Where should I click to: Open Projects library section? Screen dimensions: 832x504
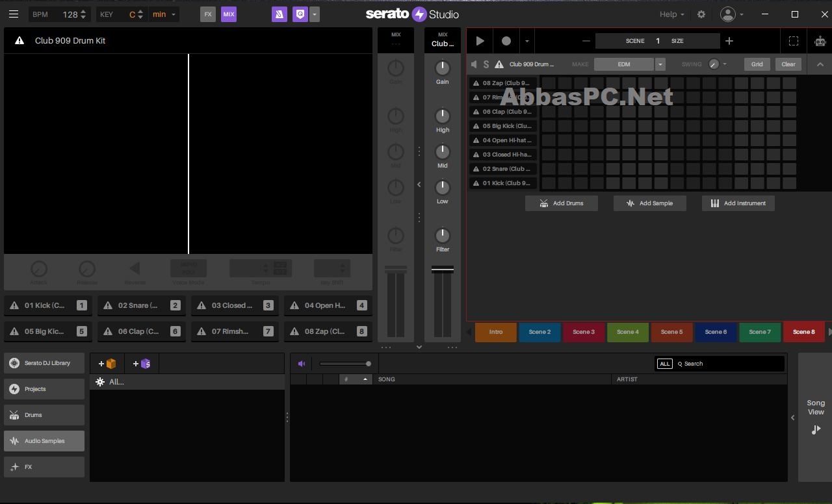[44, 389]
